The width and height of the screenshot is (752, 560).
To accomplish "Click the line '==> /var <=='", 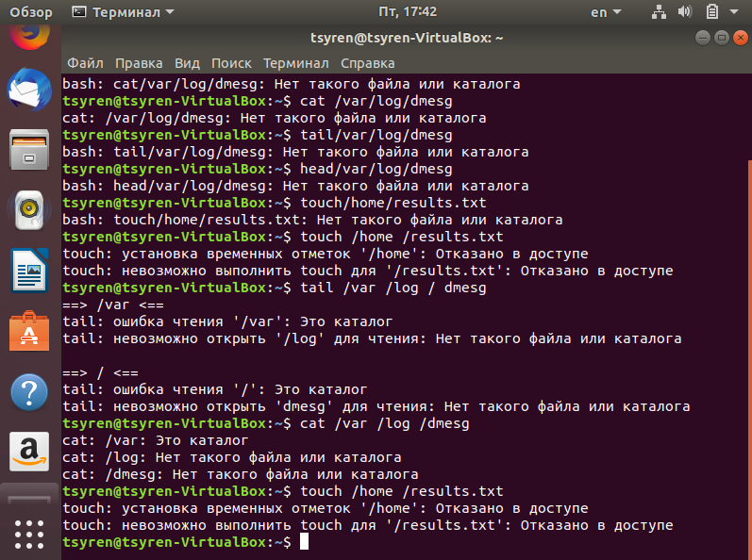I will 113,305.
